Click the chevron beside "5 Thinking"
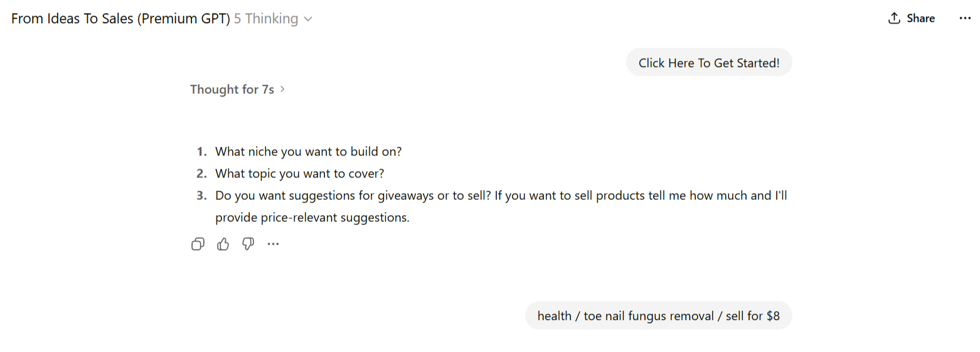 pos(308,19)
